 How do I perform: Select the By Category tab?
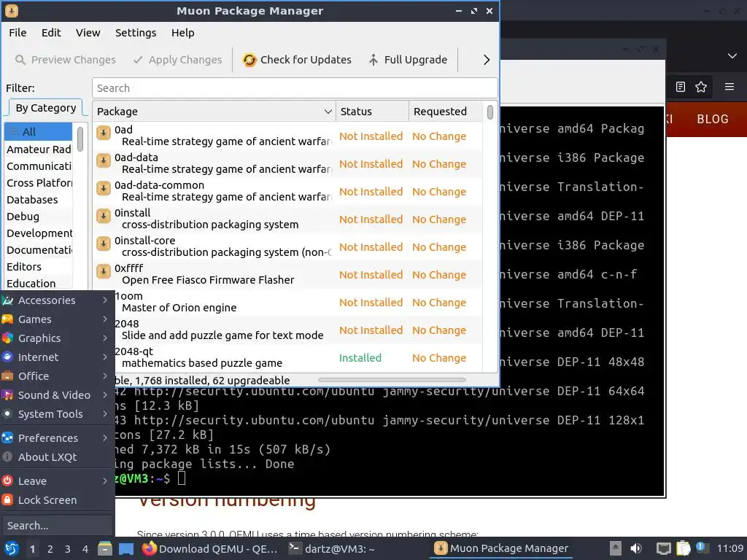click(x=46, y=108)
